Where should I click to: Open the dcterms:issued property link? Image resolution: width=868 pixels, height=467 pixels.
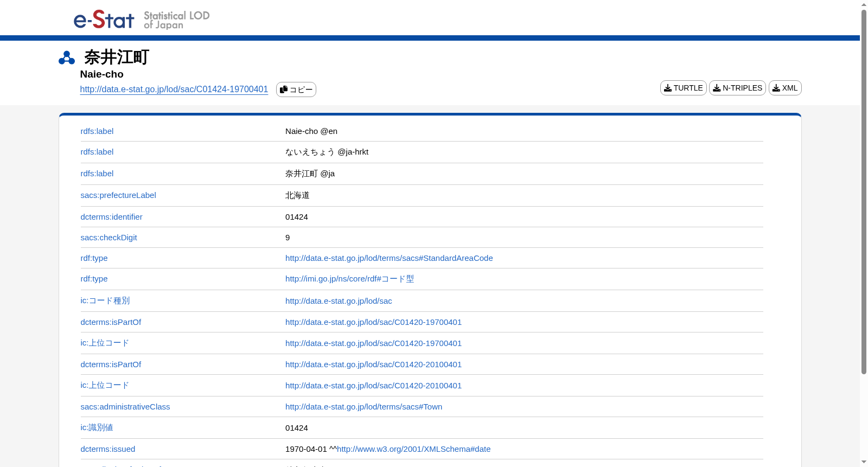tap(108, 449)
